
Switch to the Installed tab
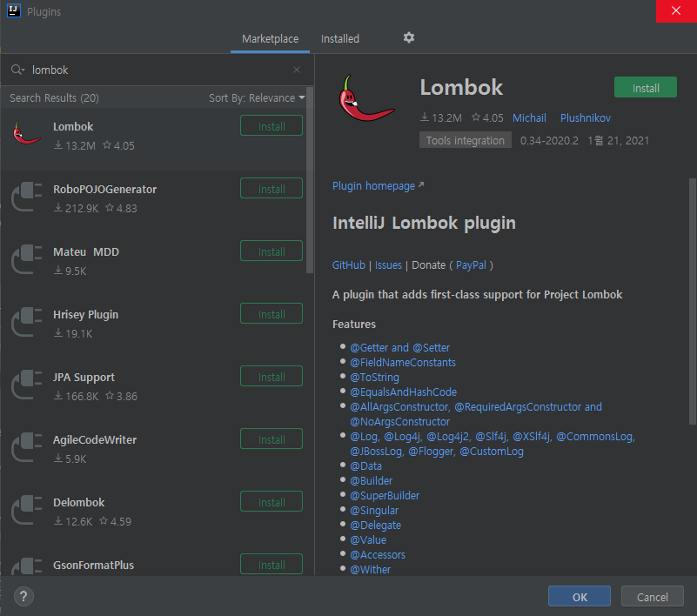tap(340, 39)
